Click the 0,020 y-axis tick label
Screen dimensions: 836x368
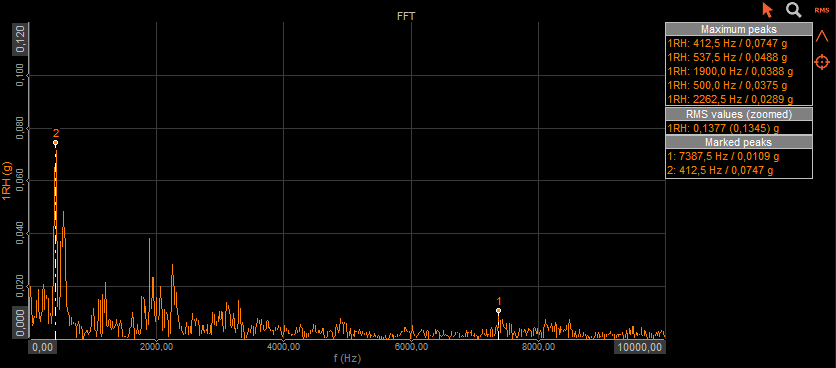(20, 286)
